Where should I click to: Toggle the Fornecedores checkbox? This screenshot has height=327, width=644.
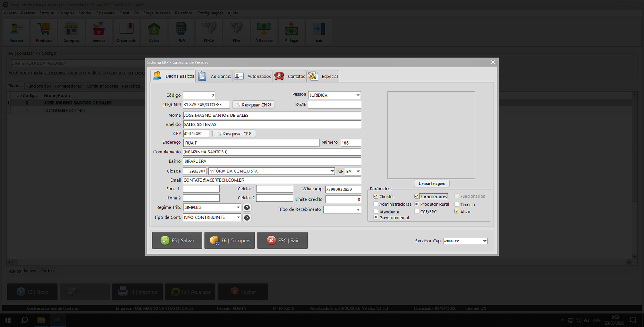pyautogui.click(x=417, y=196)
